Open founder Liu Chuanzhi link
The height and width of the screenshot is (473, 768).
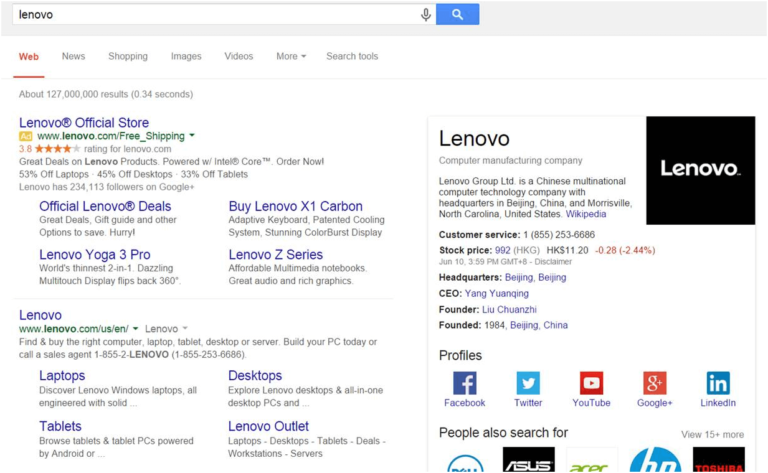click(509, 309)
